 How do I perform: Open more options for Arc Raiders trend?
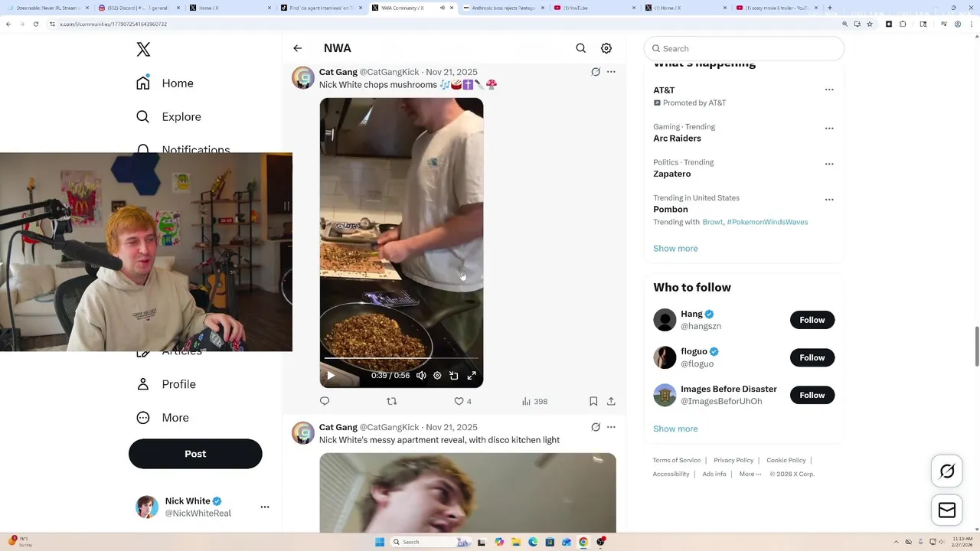(829, 128)
